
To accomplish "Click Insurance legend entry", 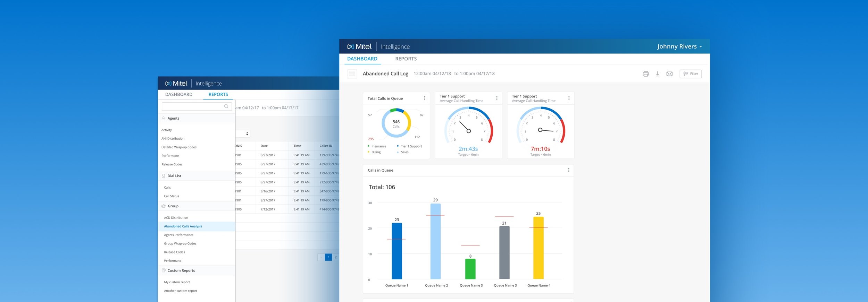I will click(x=377, y=146).
